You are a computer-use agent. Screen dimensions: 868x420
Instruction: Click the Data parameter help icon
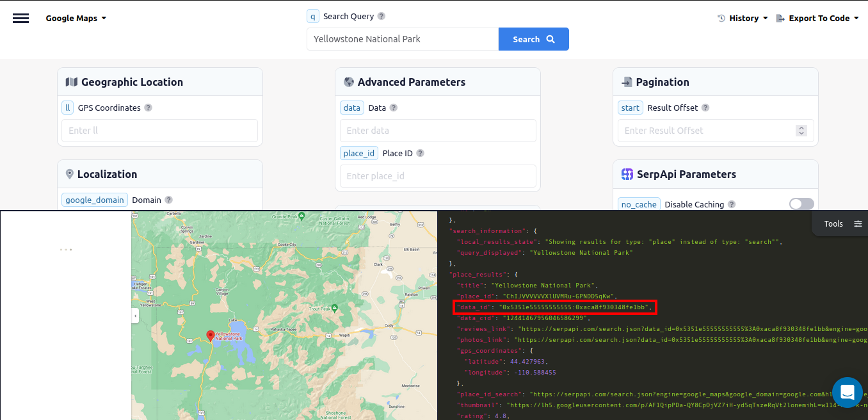point(394,108)
